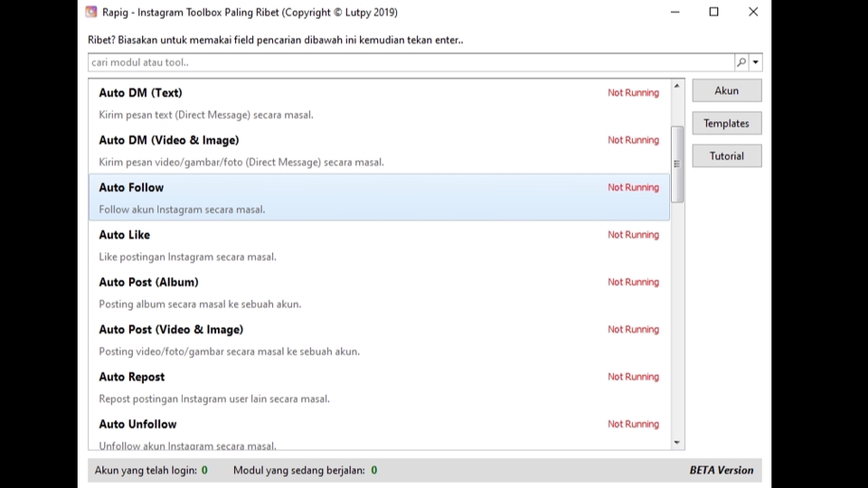
Task: Click Not Running status of Auto Post (Album)
Action: point(633,282)
